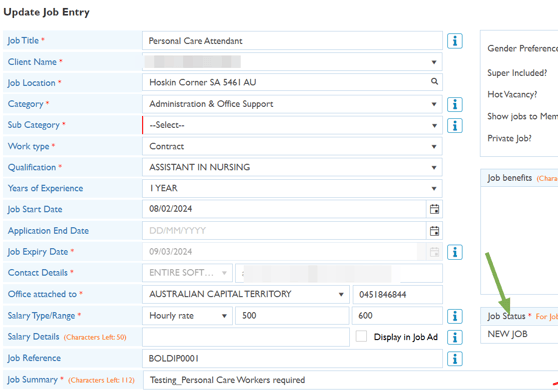Open the Hourly rate salary type dropdown

click(x=187, y=316)
